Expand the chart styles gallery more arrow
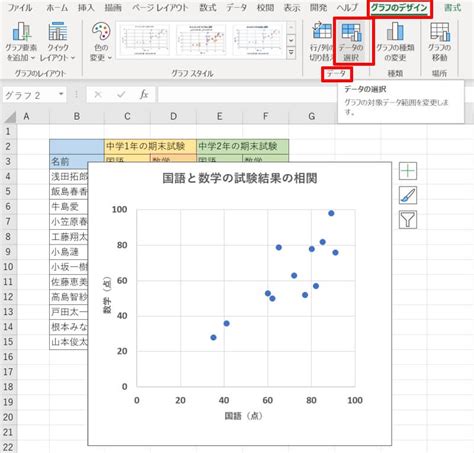The height and width of the screenshot is (453, 474). [x=291, y=53]
